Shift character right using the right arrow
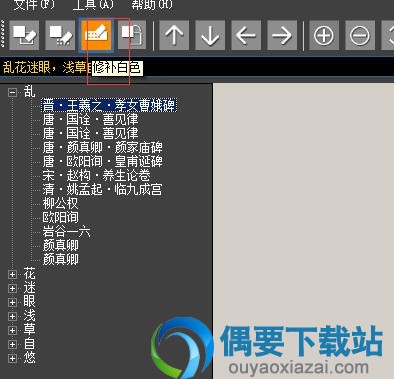This screenshot has width=394, height=379. click(x=282, y=35)
